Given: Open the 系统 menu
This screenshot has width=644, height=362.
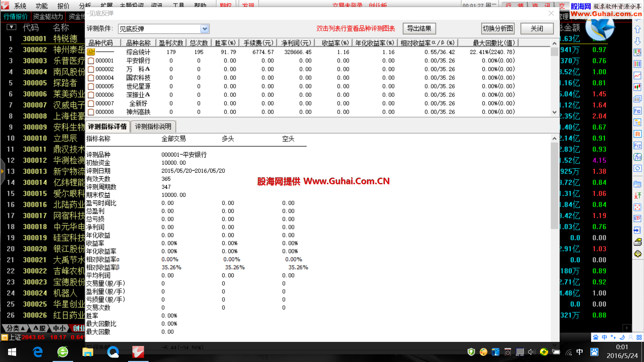Looking at the screenshot, I should [x=20, y=5].
